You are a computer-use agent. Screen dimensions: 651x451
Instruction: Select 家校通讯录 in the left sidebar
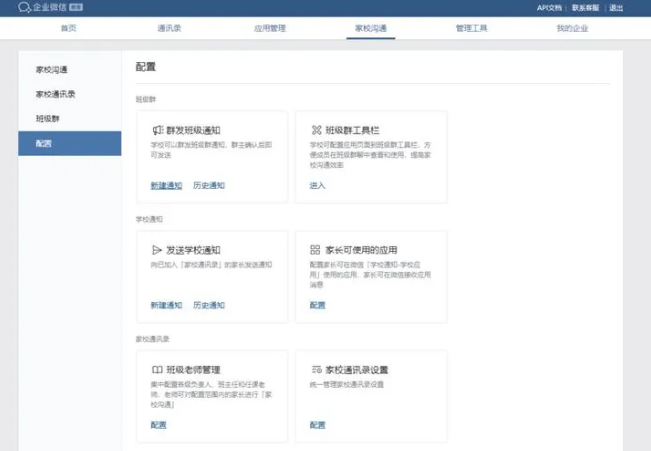56,94
